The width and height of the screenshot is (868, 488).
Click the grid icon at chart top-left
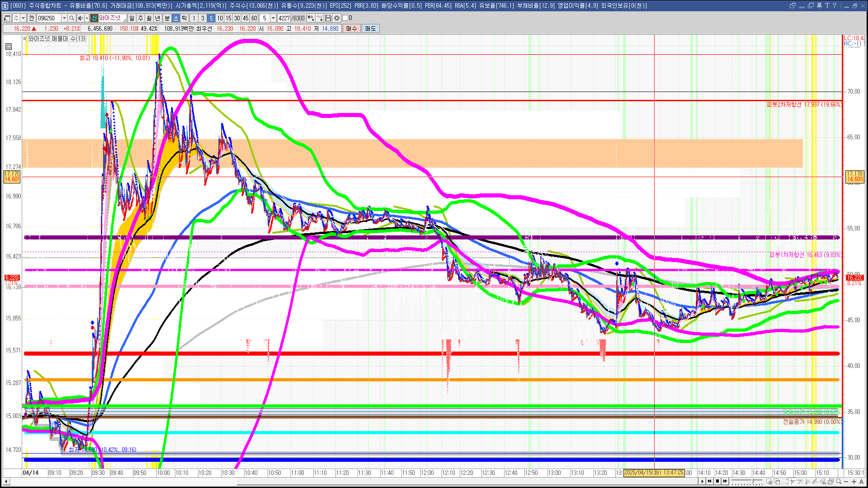point(9,46)
